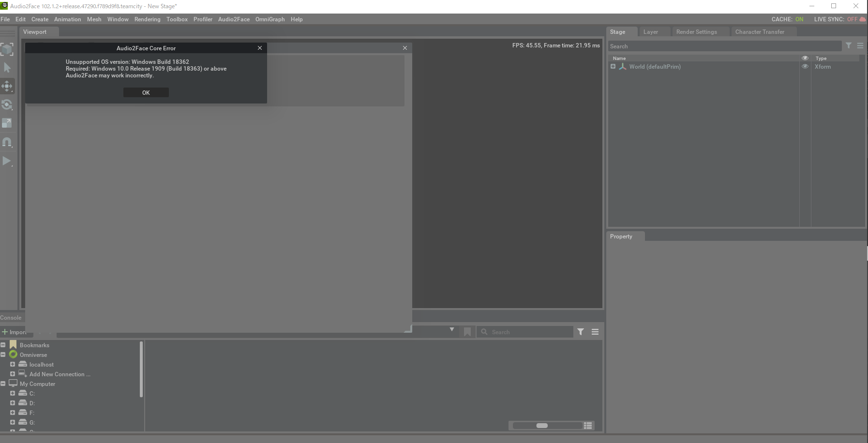This screenshot has width=868, height=443.
Task: Toggle the magnet Snap tool
Action: (7, 142)
